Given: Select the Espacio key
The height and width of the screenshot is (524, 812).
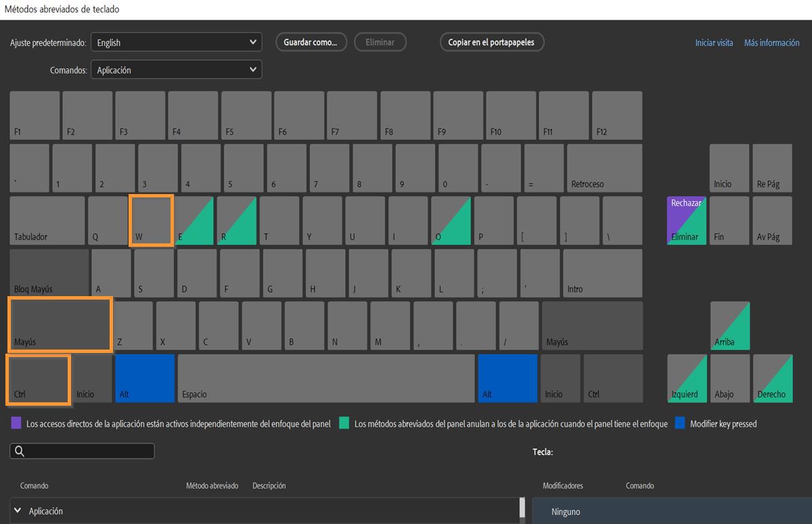Looking at the screenshot, I should point(326,379).
